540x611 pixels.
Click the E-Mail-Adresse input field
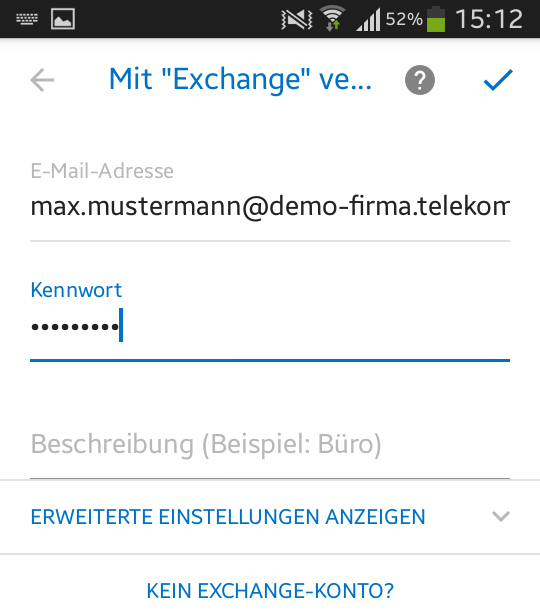(x=270, y=207)
